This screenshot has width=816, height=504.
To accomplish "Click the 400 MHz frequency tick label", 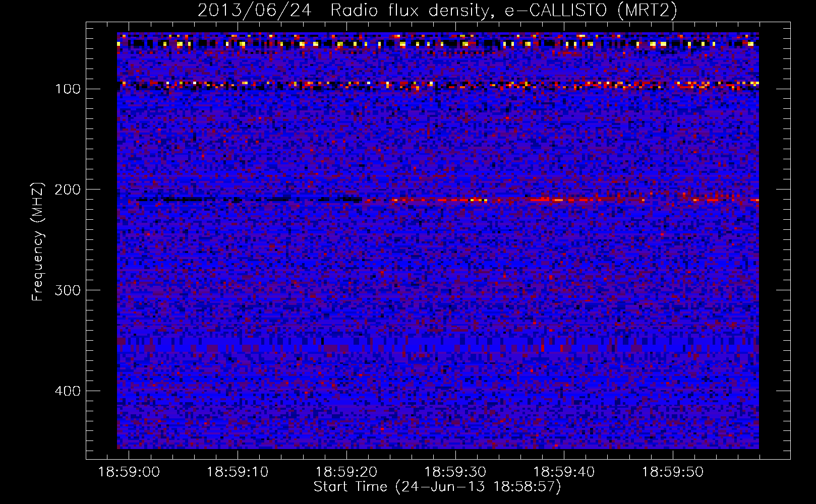I will click(x=68, y=392).
